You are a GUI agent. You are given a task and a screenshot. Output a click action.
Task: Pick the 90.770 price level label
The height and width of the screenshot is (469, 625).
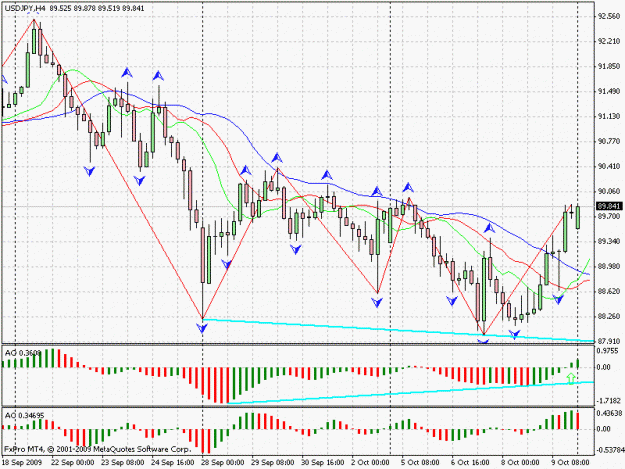click(x=609, y=141)
